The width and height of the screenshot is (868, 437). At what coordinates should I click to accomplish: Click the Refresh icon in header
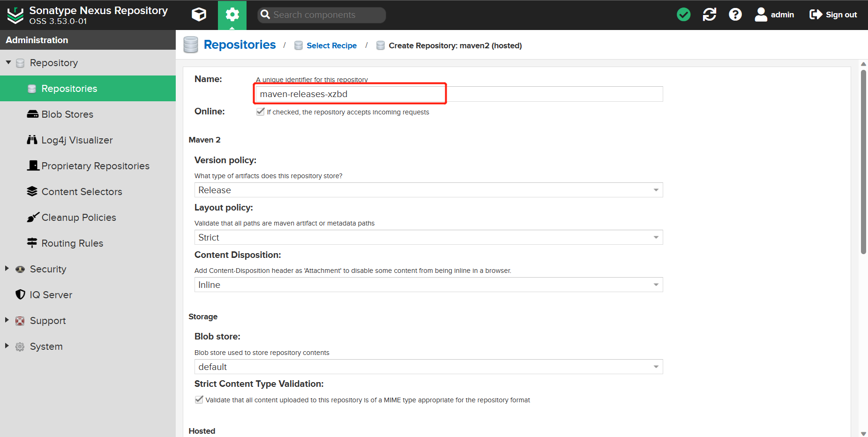point(710,15)
